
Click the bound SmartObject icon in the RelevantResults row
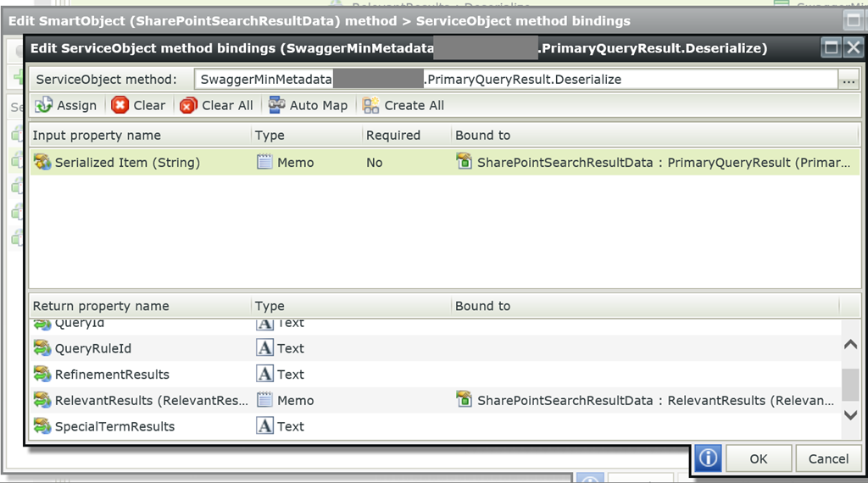464,399
